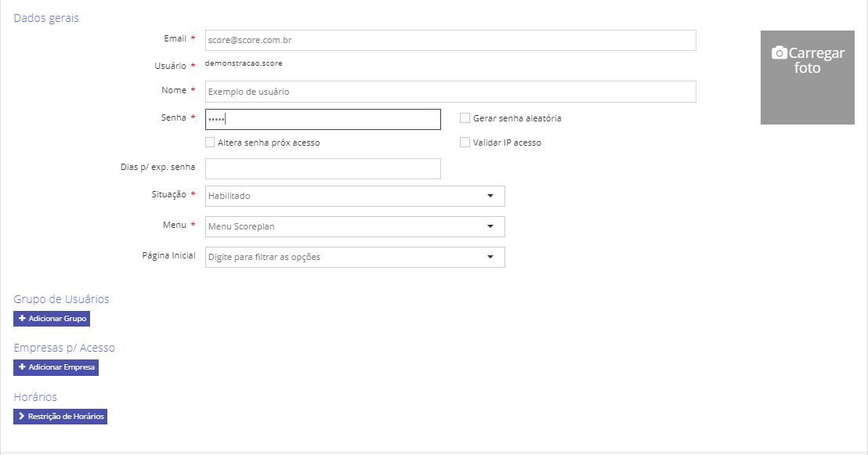Click the Email input field
This screenshot has width=868, height=455.
tap(450, 41)
